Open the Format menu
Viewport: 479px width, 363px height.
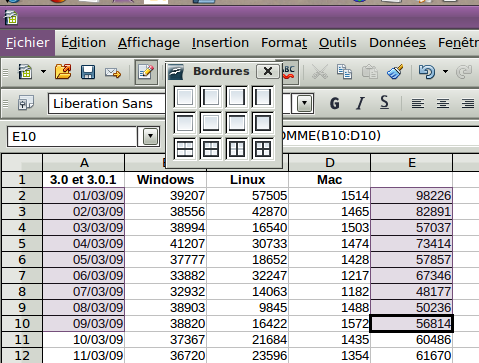(x=284, y=43)
